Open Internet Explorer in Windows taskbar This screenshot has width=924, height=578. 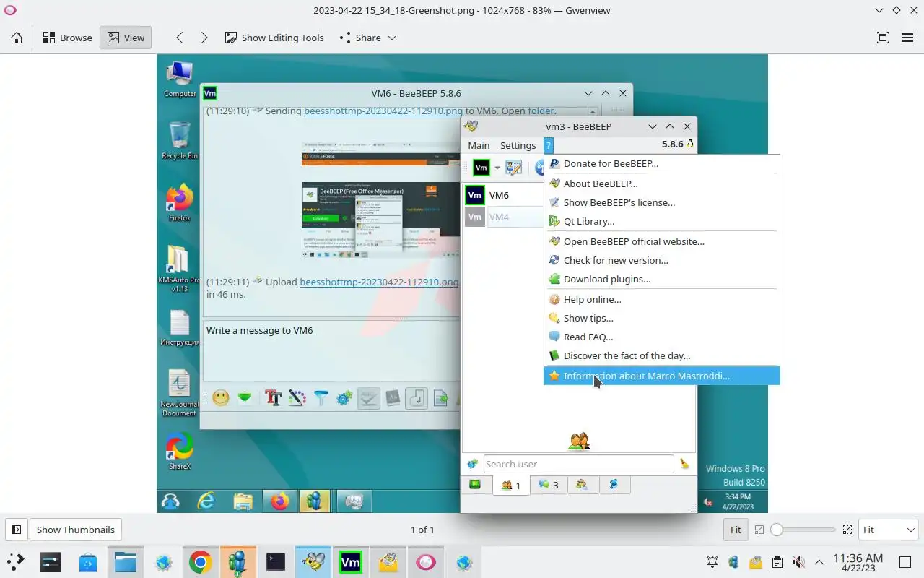pos(206,501)
